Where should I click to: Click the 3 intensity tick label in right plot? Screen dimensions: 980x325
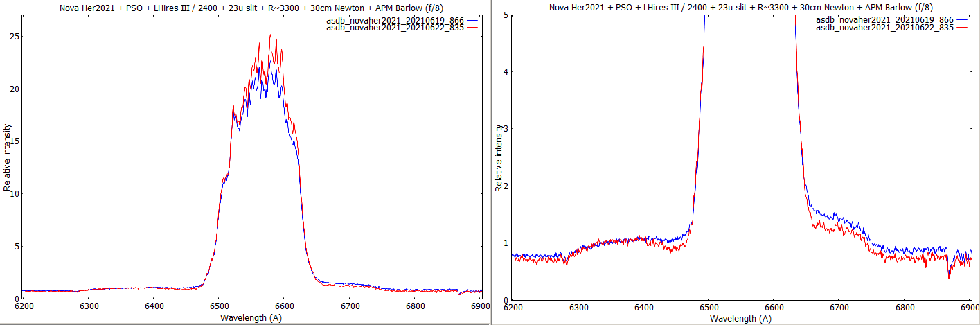(x=506, y=129)
